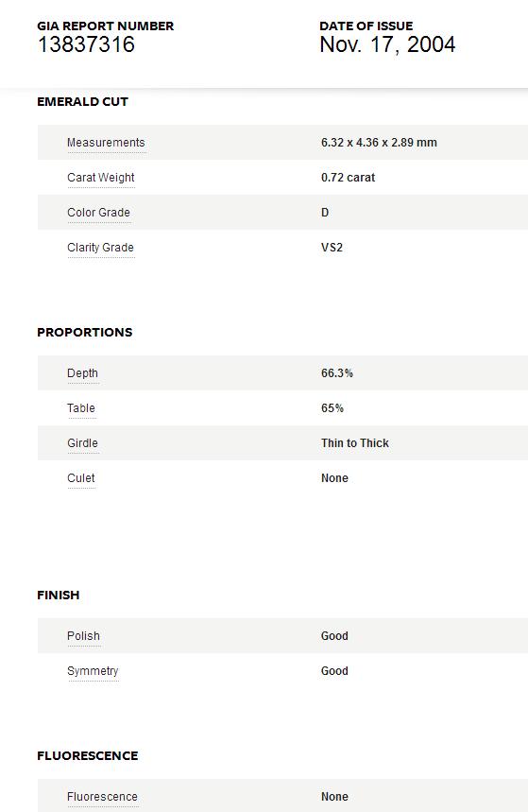Click the Table label link

coord(81,408)
